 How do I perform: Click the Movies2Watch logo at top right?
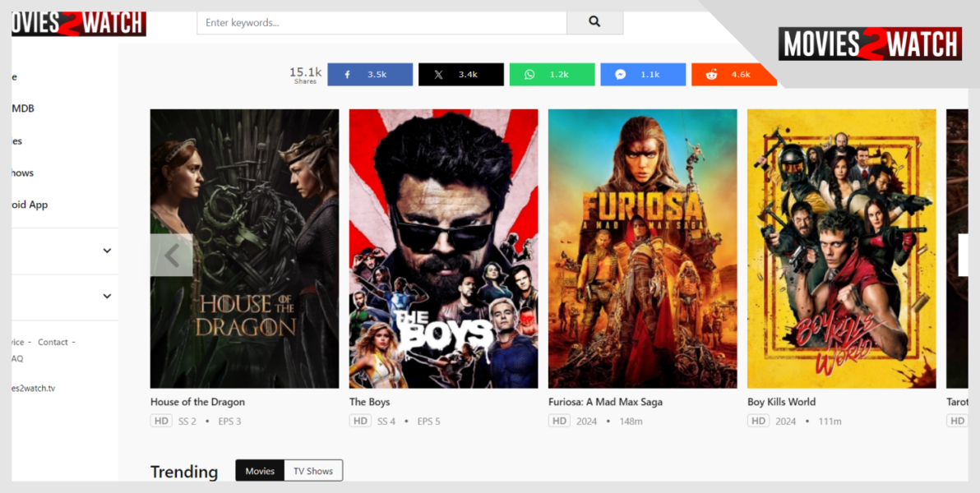869,44
